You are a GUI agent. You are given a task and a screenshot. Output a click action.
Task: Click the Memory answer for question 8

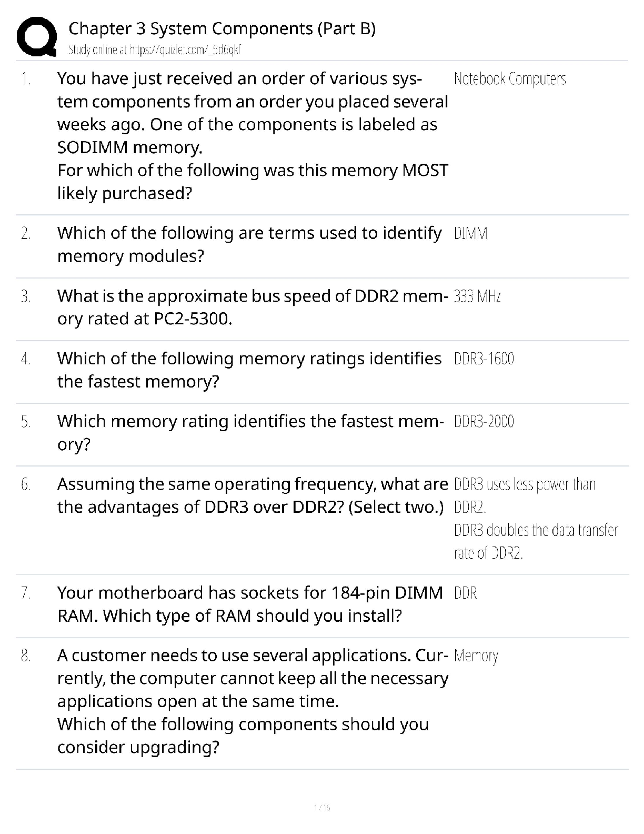[x=476, y=656]
